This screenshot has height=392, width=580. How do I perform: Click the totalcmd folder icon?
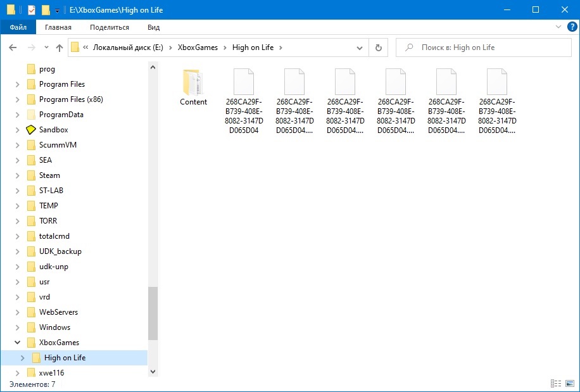pos(31,236)
